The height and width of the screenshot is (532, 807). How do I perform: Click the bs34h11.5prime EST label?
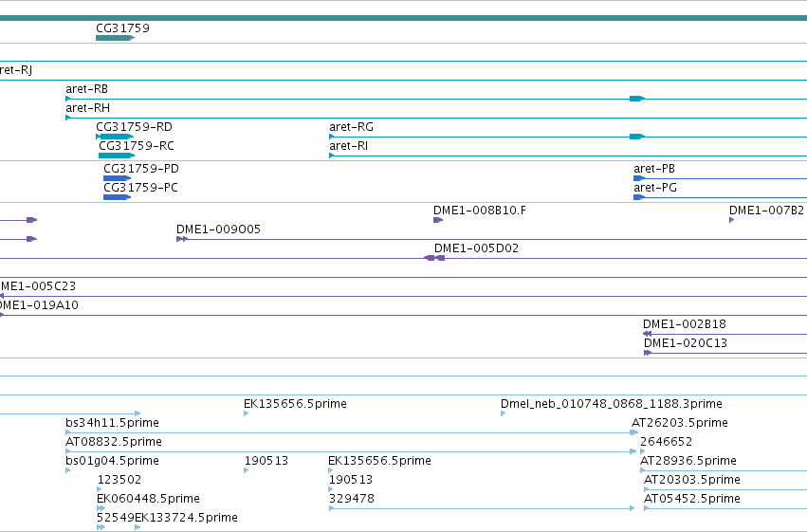[x=112, y=423]
